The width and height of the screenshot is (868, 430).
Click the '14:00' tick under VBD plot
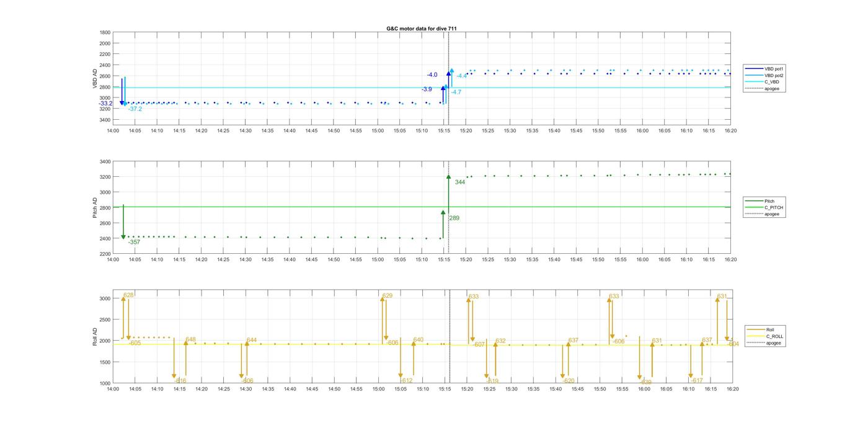113,131
